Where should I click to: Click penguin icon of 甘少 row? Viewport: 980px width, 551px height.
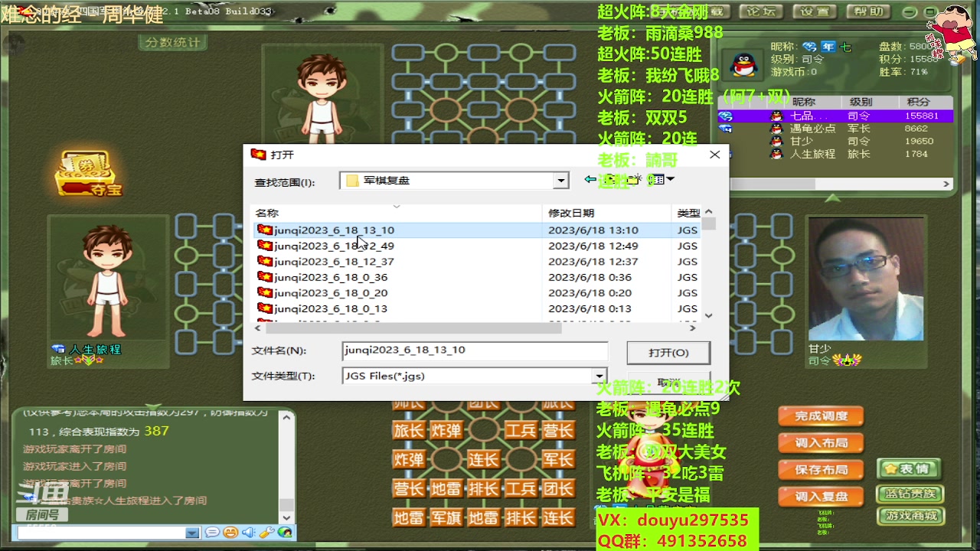point(776,141)
